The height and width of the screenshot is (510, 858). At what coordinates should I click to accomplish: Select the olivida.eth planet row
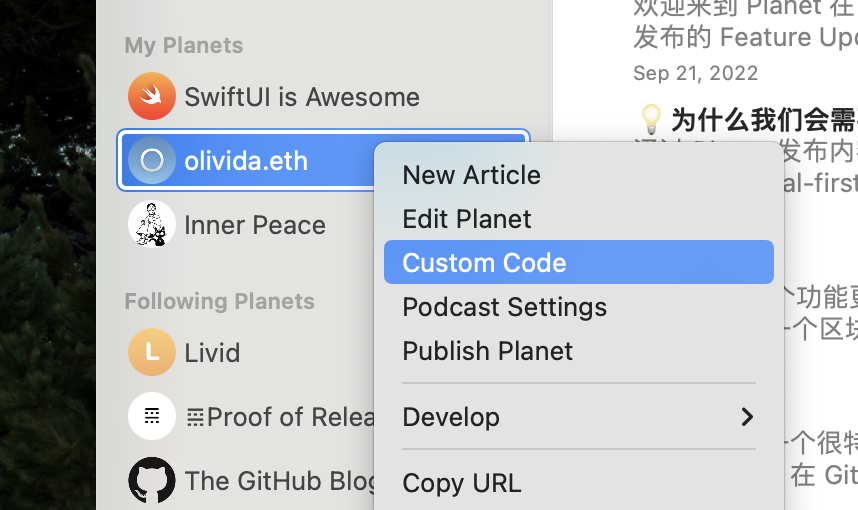pos(246,160)
